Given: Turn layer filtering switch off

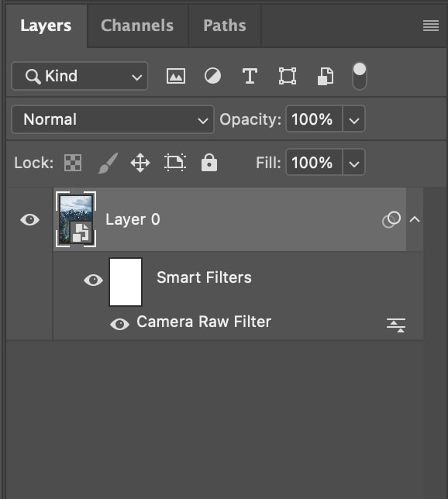Looking at the screenshot, I should click(360, 76).
